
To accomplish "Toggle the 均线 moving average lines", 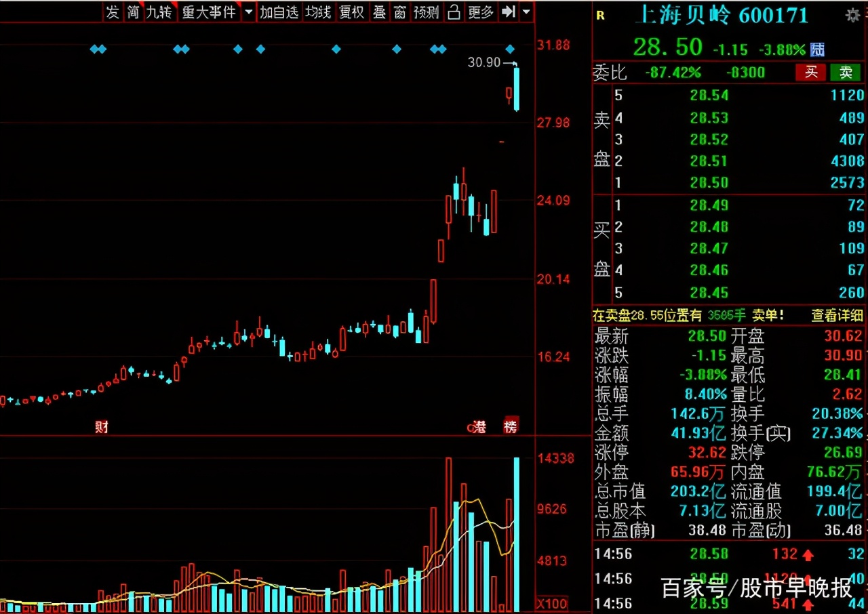I will click(318, 12).
